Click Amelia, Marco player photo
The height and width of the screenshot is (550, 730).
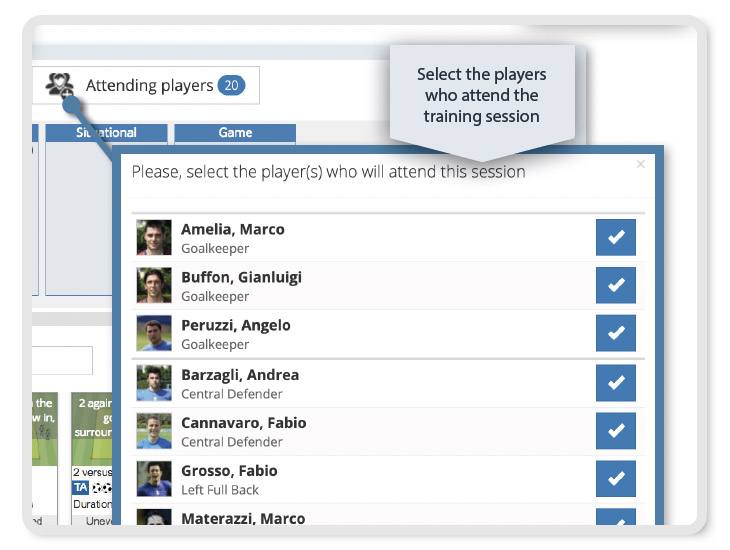154,238
